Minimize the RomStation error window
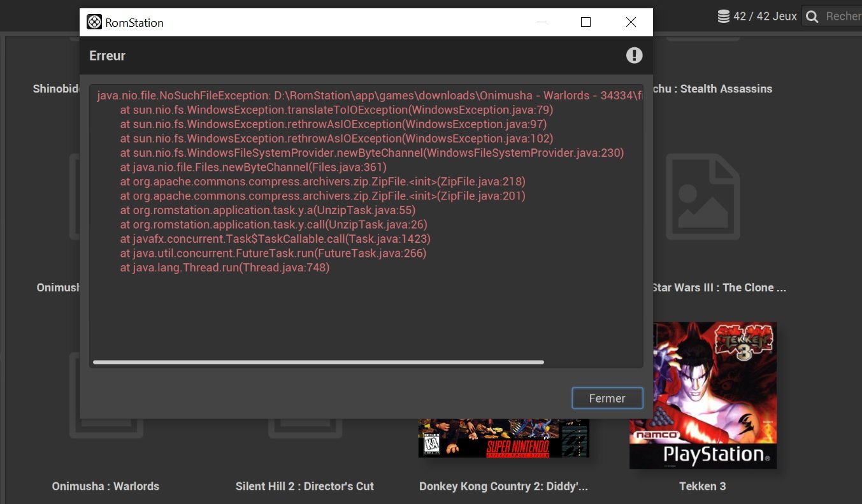 pyautogui.click(x=542, y=22)
